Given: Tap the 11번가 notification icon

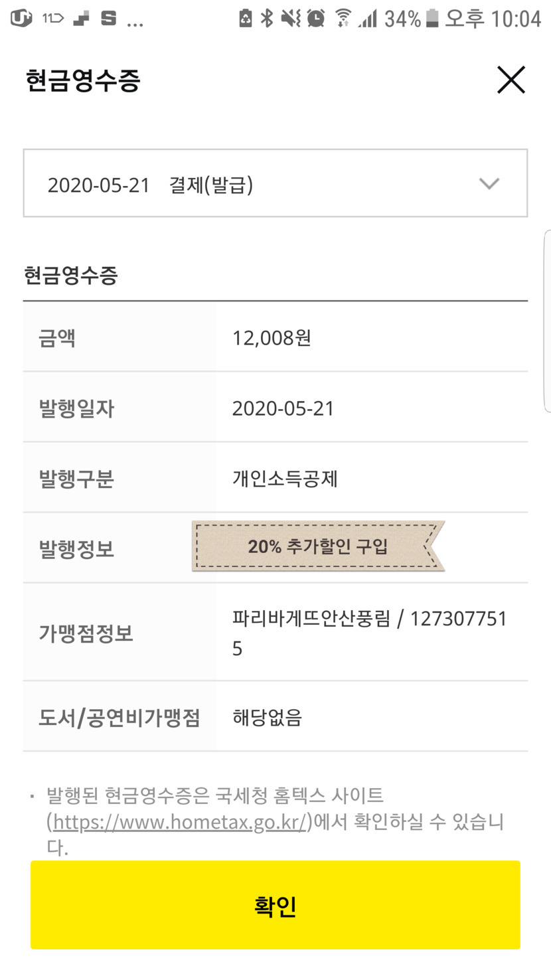Looking at the screenshot, I should (53, 19).
